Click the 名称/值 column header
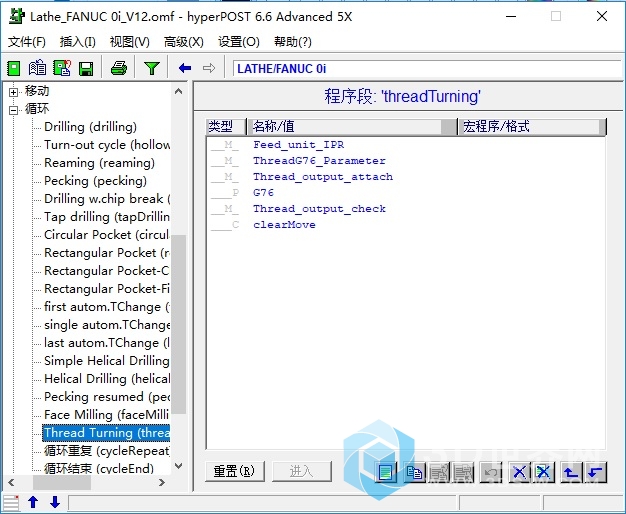626x514 pixels. 352,127
